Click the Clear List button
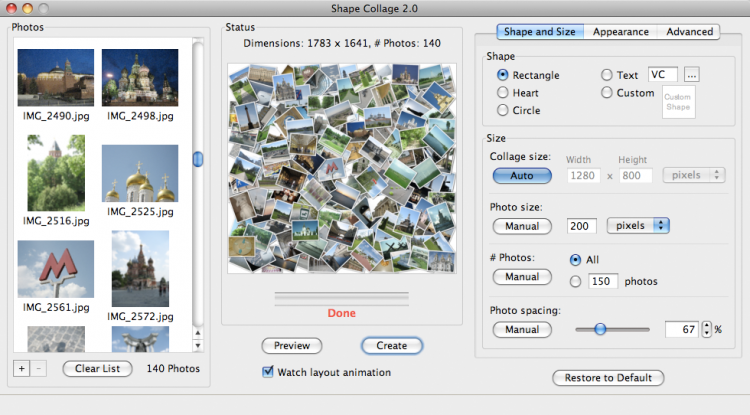The height and width of the screenshot is (415, 750). click(97, 369)
